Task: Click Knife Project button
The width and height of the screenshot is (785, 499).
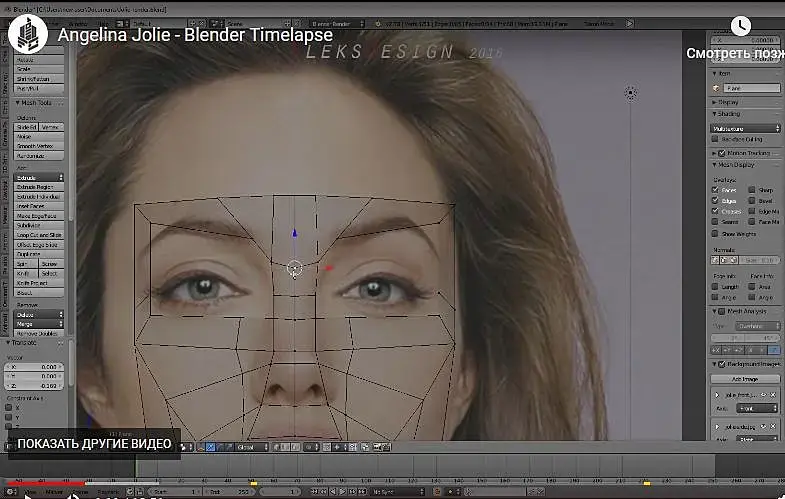Action: [x=39, y=283]
